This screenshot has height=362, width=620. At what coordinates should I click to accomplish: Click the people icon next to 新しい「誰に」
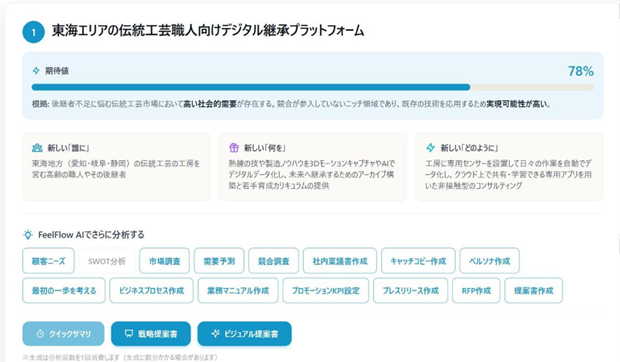coord(37,148)
